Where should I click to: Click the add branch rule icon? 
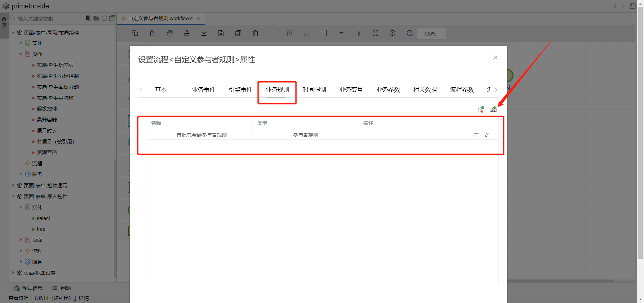[x=481, y=109]
